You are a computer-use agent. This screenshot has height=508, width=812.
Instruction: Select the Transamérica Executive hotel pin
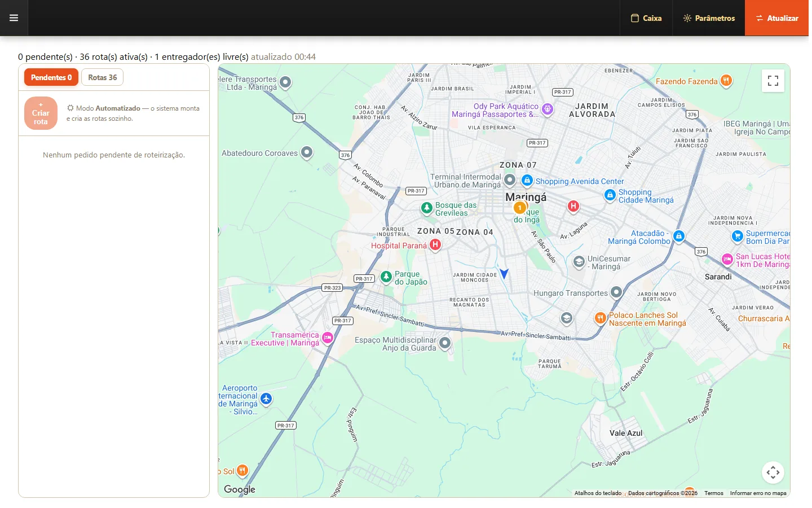[328, 338]
